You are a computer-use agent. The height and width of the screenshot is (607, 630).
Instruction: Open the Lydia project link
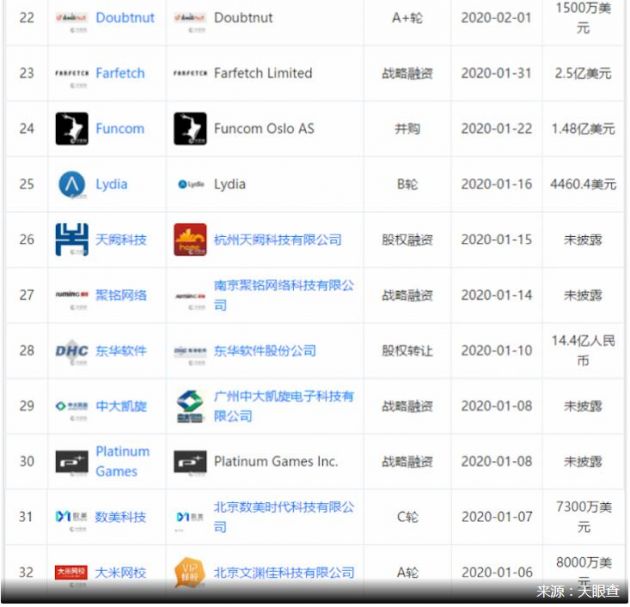111,184
